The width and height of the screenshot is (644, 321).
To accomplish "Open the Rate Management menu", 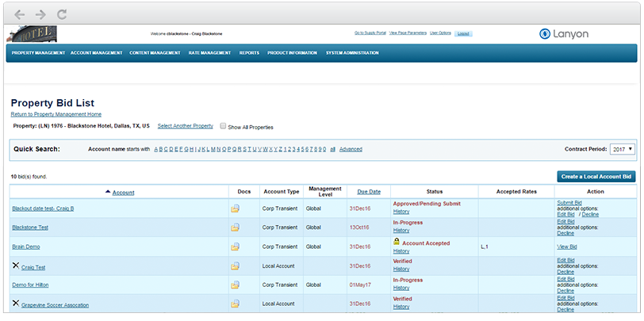I will [209, 53].
